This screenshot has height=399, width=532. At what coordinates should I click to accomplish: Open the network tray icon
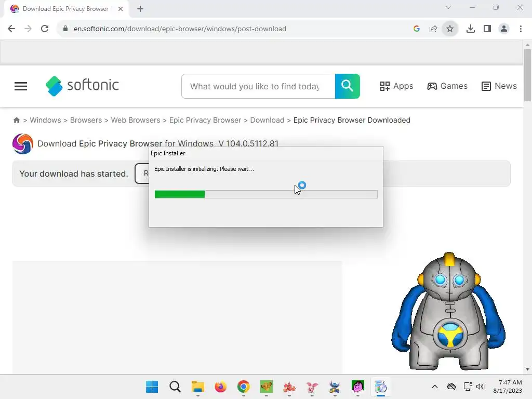468,387
